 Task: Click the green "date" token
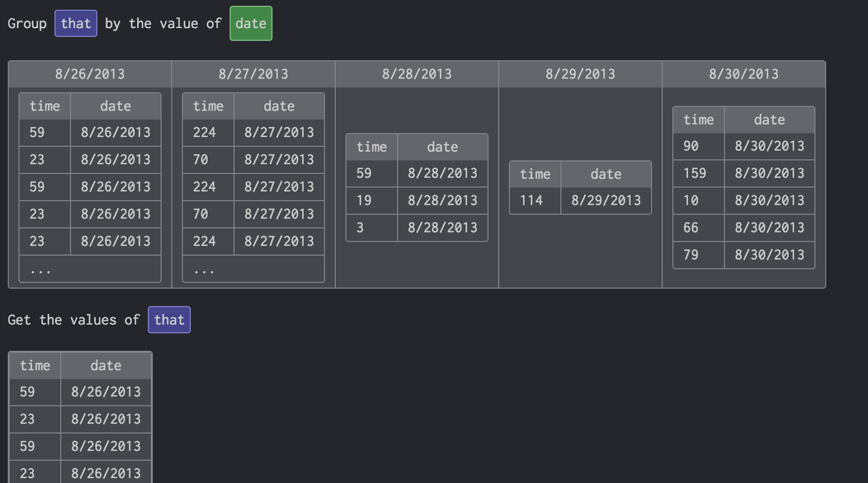click(251, 23)
